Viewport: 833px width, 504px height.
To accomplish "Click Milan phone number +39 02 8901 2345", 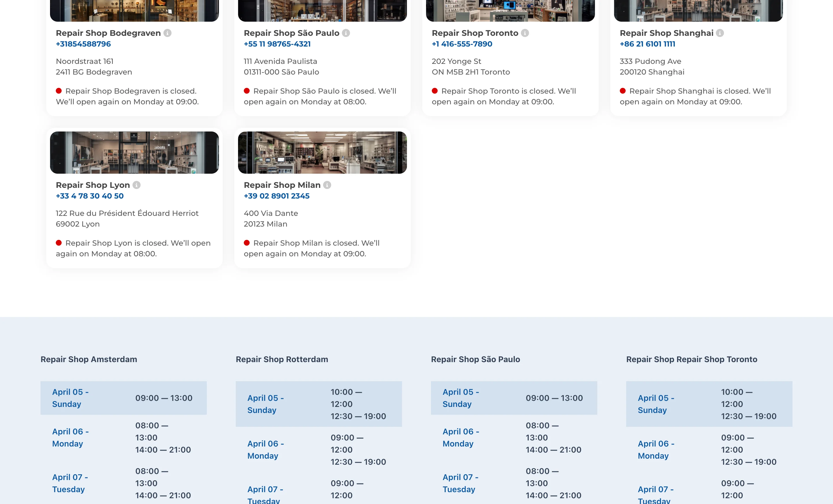I will (x=276, y=196).
